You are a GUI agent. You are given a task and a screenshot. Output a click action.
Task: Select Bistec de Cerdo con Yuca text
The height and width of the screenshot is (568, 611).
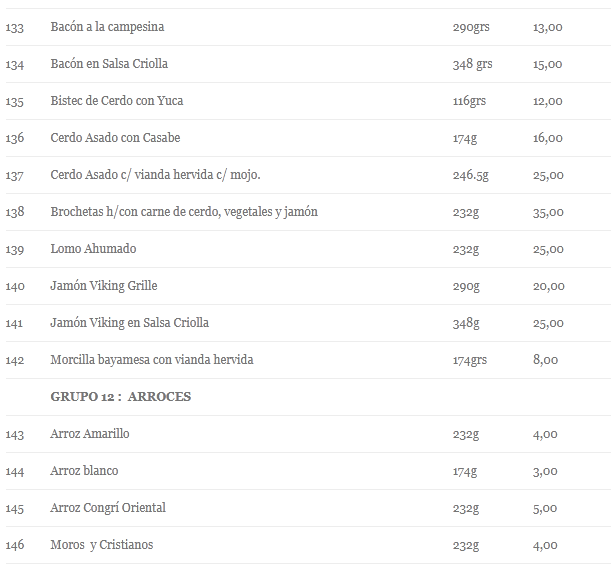point(117,101)
